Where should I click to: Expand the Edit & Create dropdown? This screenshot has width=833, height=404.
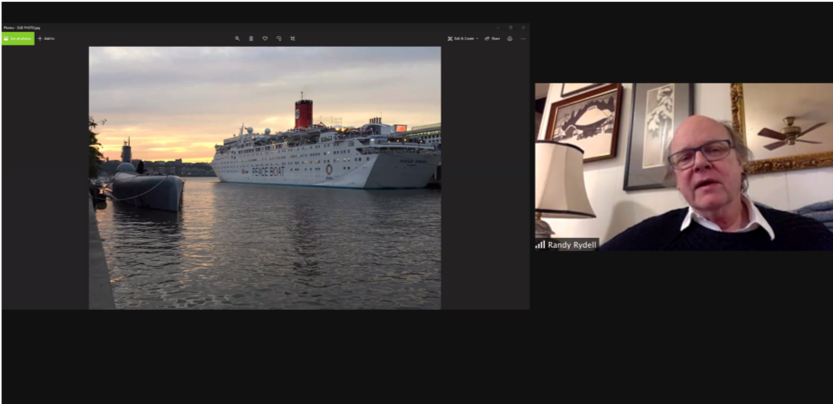[x=462, y=38]
